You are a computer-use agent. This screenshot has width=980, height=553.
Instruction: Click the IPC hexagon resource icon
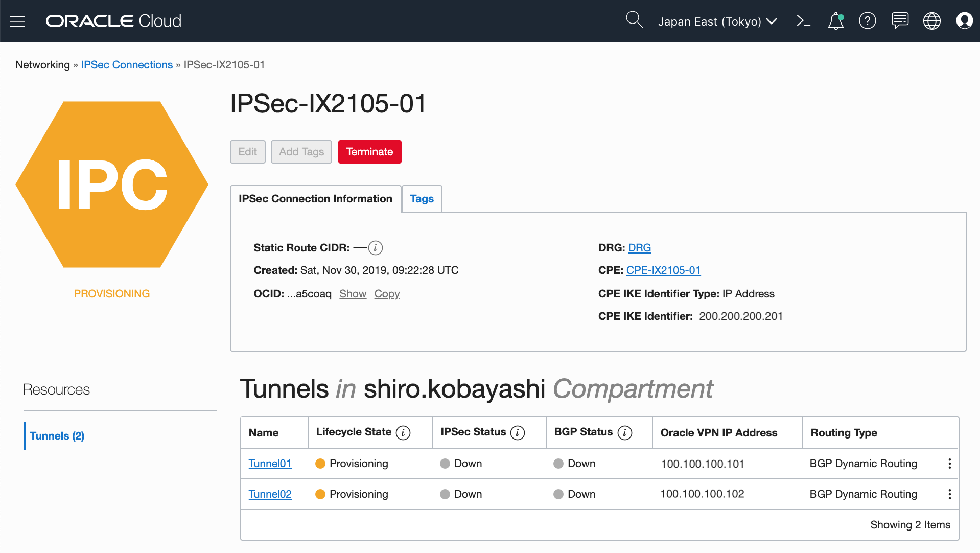[112, 185]
